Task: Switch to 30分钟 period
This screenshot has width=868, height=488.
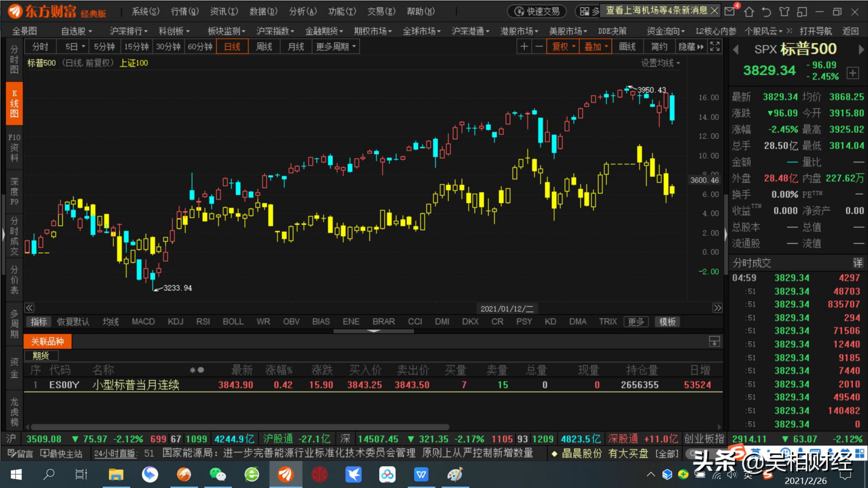Action: pos(168,47)
